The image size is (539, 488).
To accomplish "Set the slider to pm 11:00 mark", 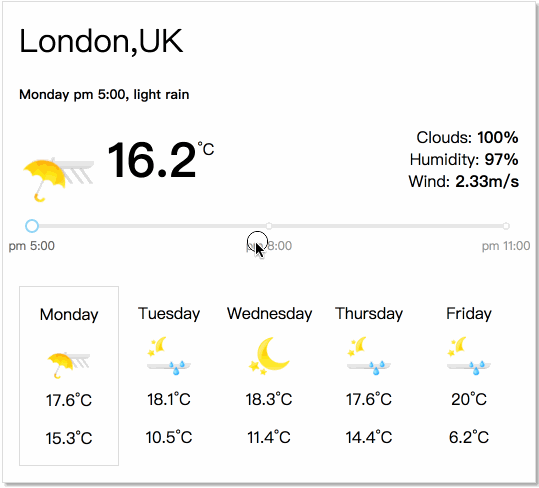I will click(506, 226).
